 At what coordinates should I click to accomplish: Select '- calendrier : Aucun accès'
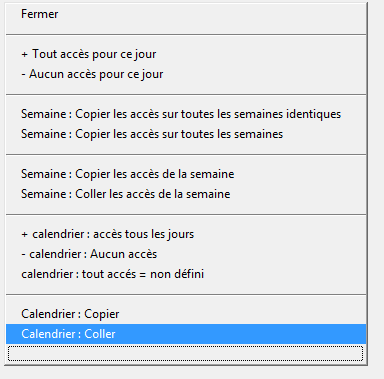click(186, 254)
